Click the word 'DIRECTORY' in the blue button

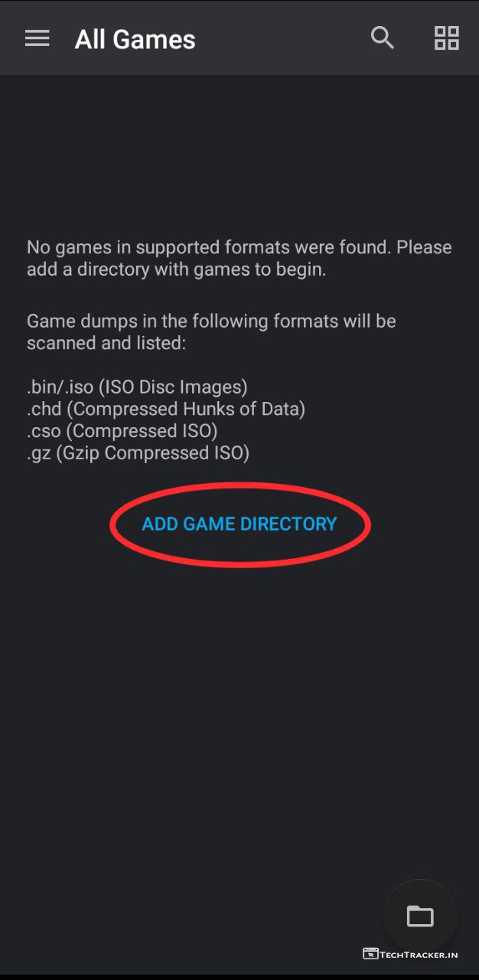(x=288, y=524)
